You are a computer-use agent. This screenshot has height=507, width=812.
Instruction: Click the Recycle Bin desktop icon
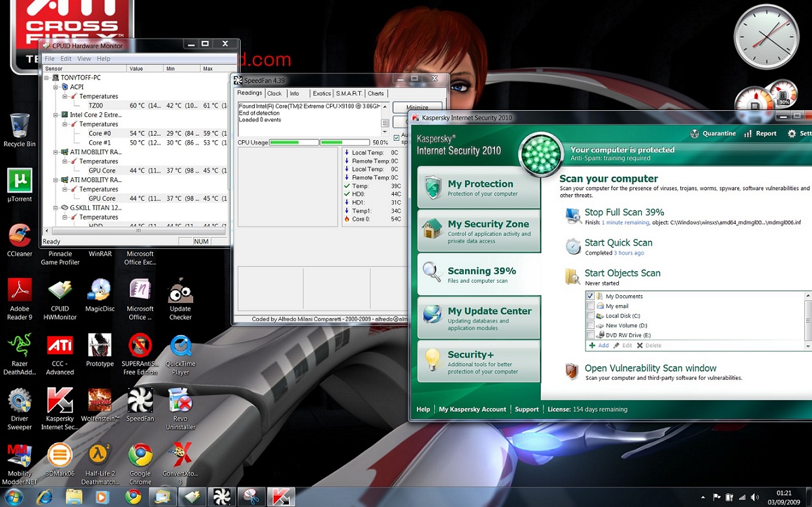[20, 130]
